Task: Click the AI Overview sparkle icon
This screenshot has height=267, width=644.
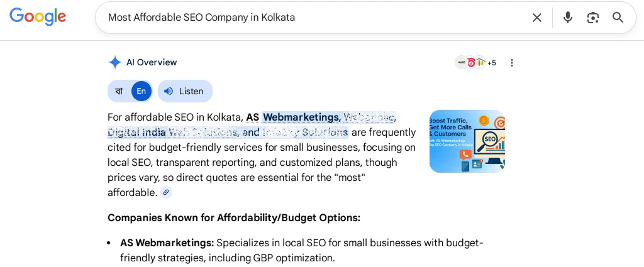Action: coord(115,63)
